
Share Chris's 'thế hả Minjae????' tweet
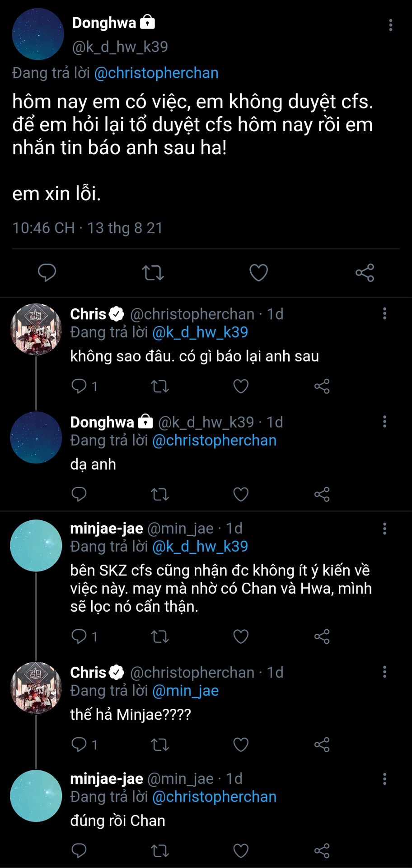[322, 745]
